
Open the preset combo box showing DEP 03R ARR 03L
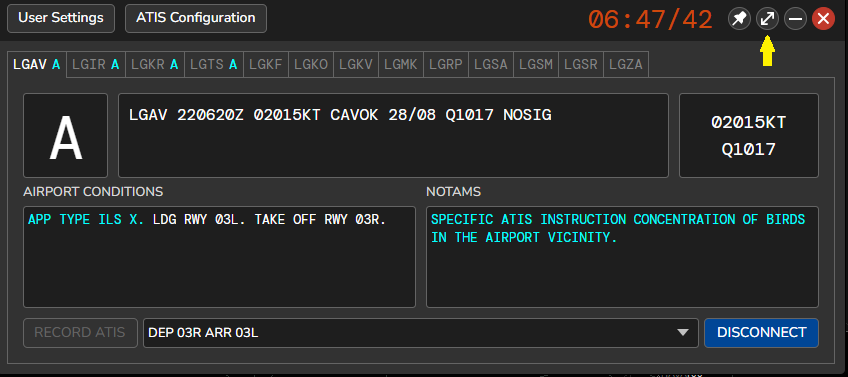coord(421,333)
